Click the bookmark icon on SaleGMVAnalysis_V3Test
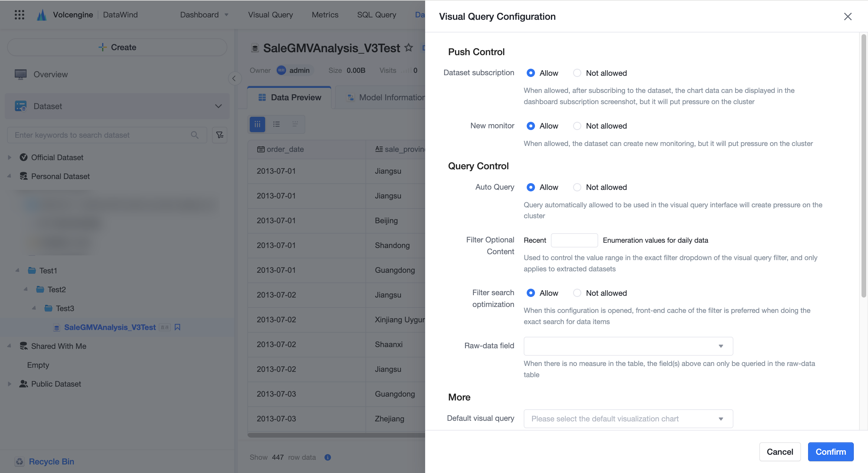The width and height of the screenshot is (868, 473). click(x=177, y=327)
